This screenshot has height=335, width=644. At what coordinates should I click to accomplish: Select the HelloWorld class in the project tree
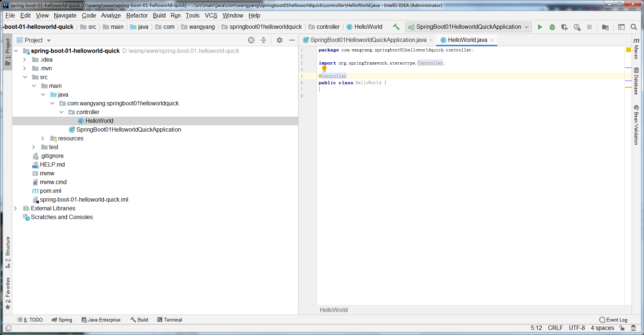pyautogui.click(x=99, y=121)
